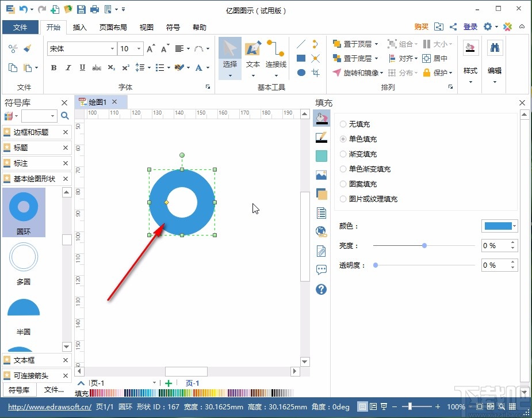
Task: Open the attachment paperclip panel icon
Action: (322, 251)
